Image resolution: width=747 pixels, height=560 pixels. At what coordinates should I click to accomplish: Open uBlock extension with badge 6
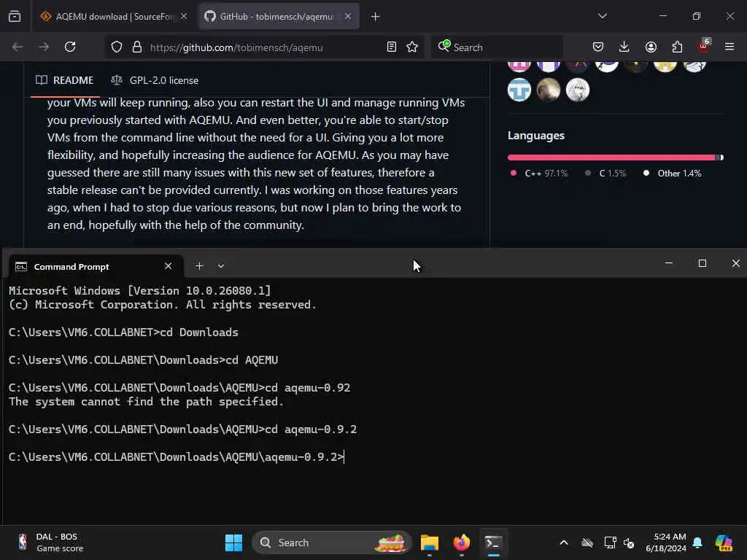(x=703, y=46)
